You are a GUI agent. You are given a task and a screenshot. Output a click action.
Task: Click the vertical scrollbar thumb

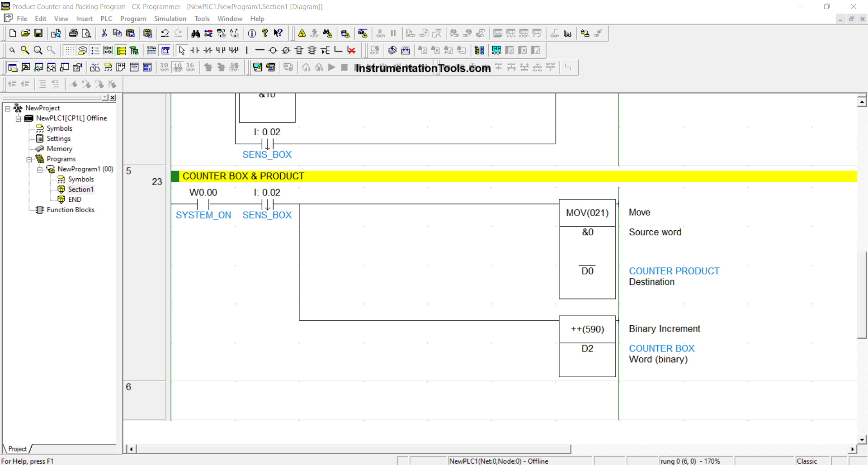coord(862,294)
